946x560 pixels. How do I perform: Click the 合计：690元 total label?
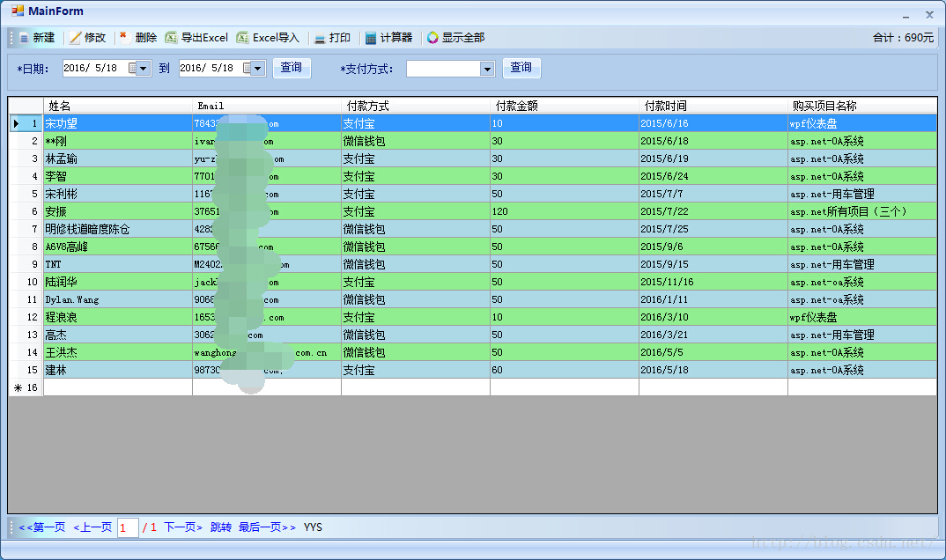click(903, 37)
